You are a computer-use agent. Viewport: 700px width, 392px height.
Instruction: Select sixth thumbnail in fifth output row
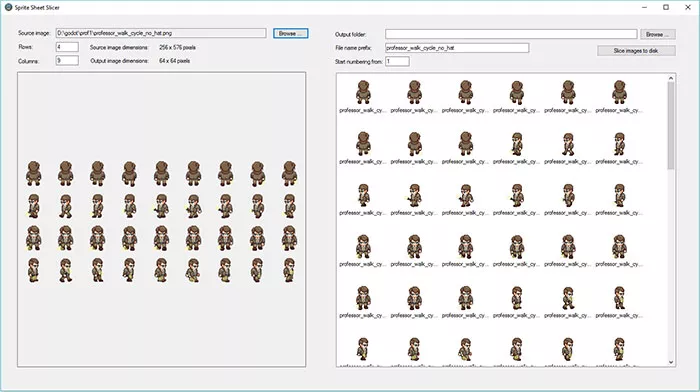pos(619,298)
